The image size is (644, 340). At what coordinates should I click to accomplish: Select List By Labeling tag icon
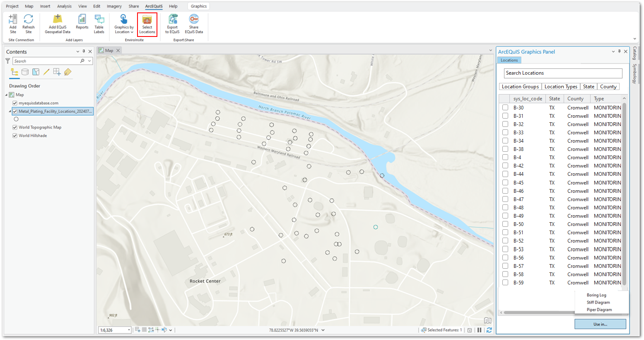(x=68, y=72)
